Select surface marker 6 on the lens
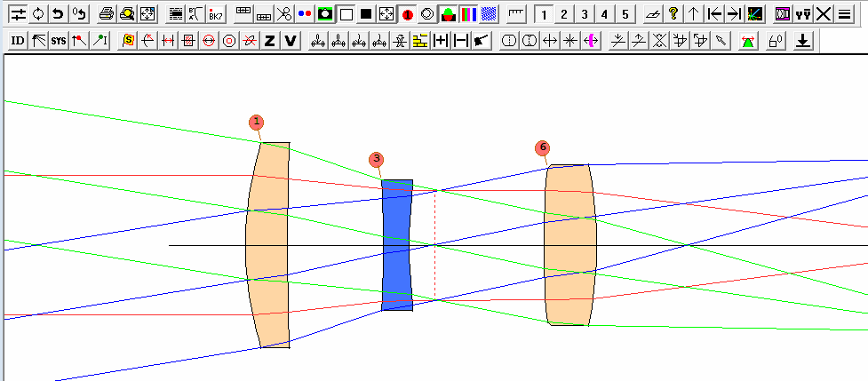This screenshot has height=381, width=868. (542, 147)
